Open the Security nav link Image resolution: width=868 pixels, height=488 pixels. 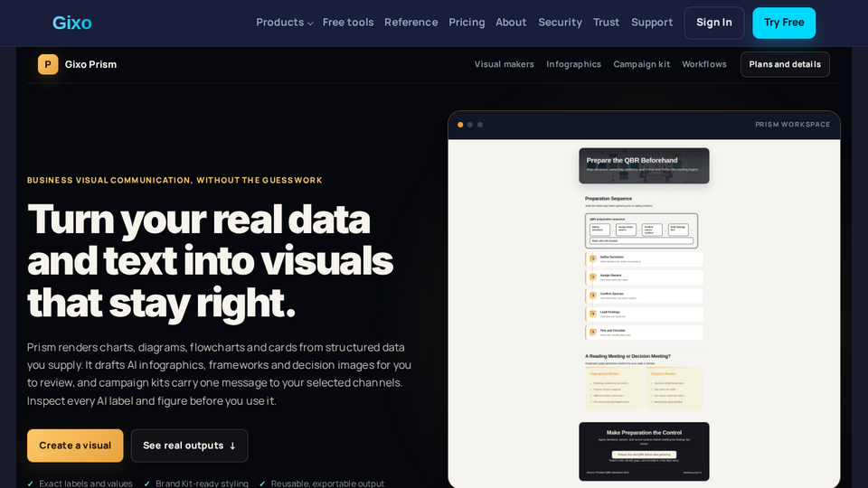click(560, 23)
